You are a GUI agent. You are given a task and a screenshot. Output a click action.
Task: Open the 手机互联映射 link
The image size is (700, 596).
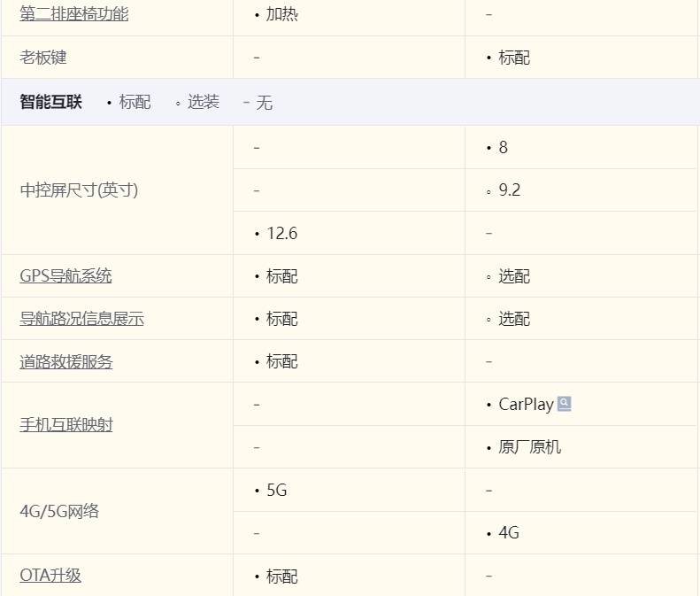(66, 424)
